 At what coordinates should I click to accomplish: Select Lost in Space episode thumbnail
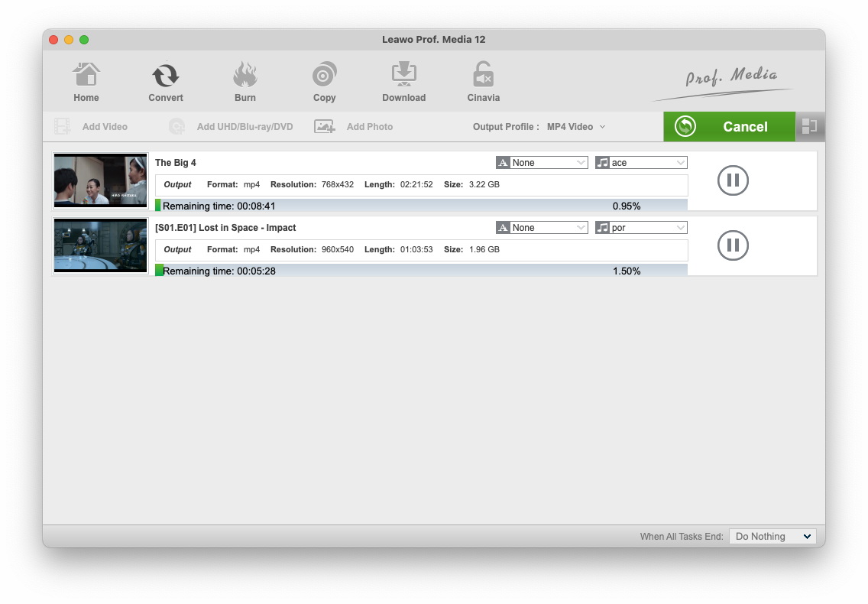coord(100,245)
